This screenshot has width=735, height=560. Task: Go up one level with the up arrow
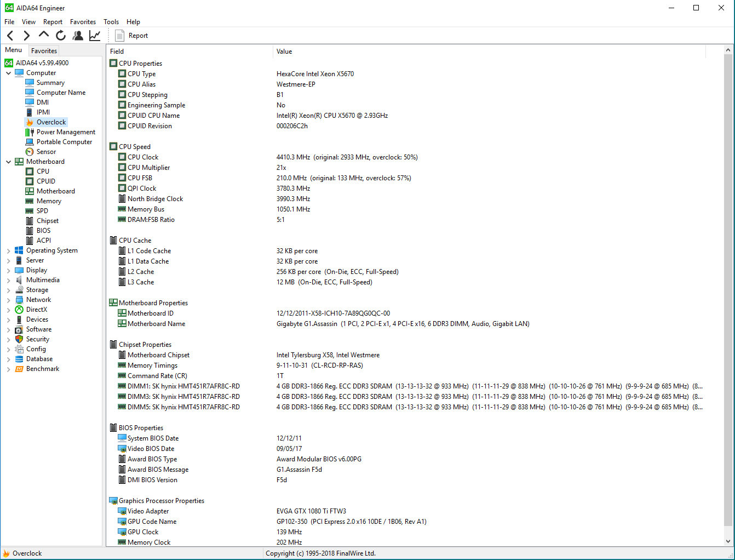[x=43, y=35]
